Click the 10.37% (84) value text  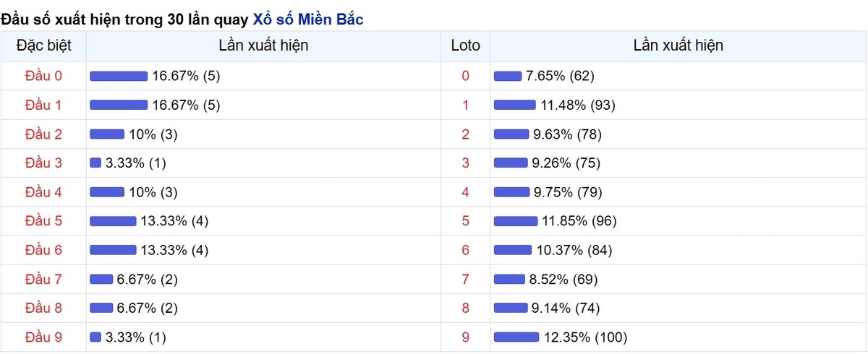point(574,250)
